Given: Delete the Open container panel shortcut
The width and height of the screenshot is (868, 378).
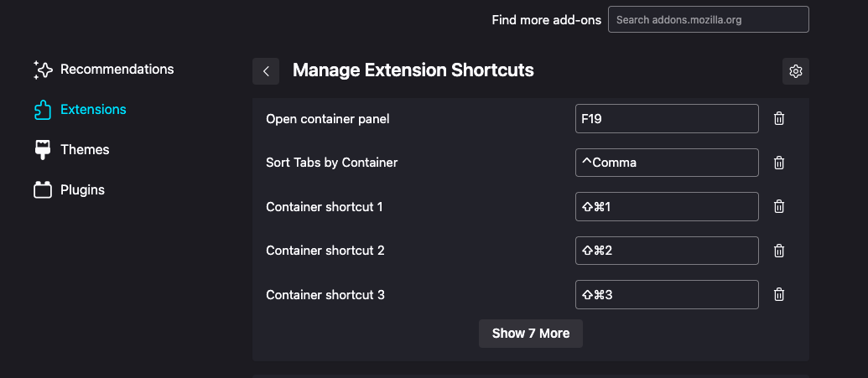Looking at the screenshot, I should tap(778, 119).
